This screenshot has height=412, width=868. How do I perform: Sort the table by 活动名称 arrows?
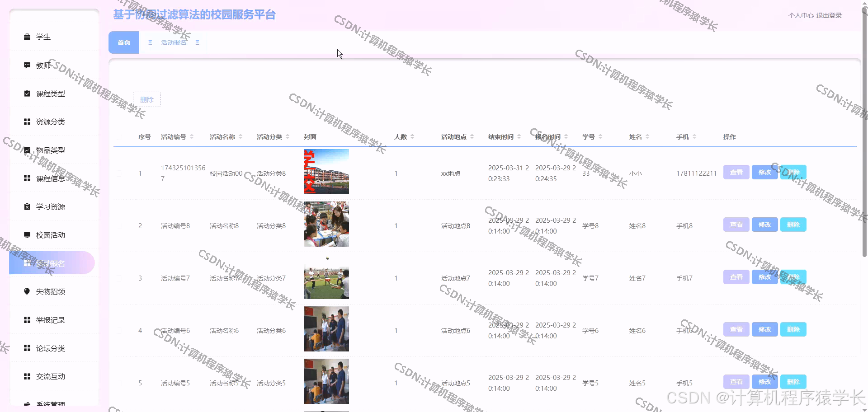click(241, 136)
